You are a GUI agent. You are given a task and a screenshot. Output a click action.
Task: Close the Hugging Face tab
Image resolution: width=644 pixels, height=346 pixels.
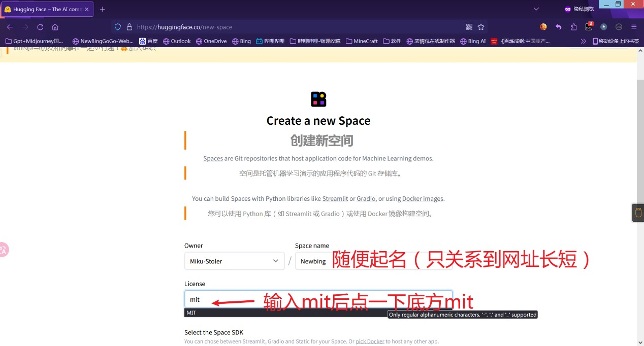87,9
